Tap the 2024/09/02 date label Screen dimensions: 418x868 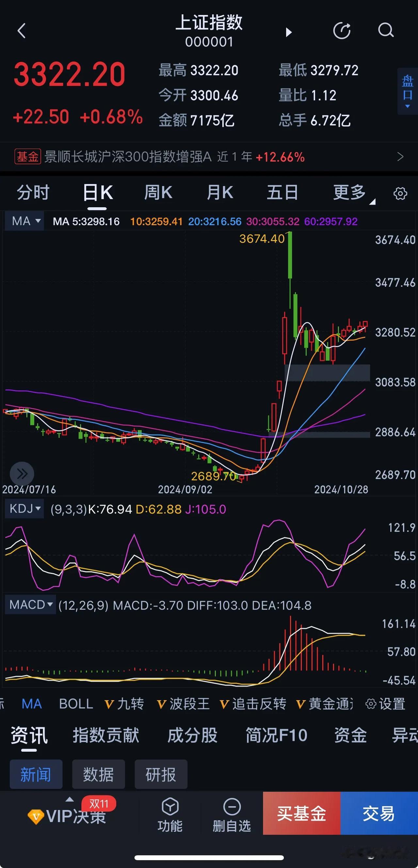tap(185, 489)
